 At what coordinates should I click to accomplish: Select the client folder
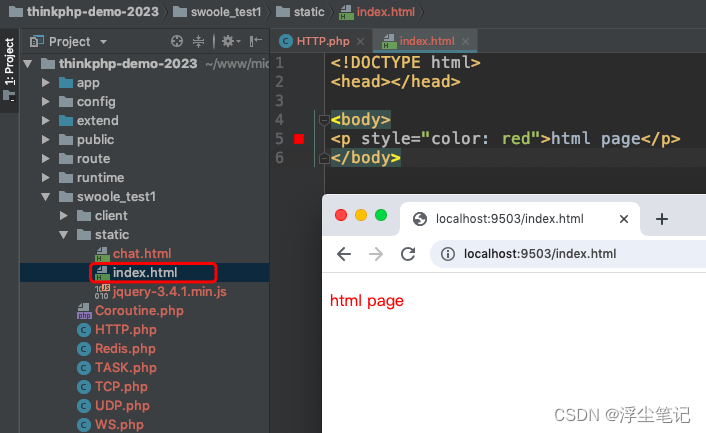click(102, 216)
